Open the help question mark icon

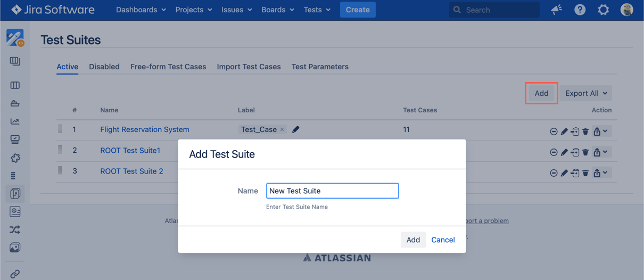pos(580,10)
